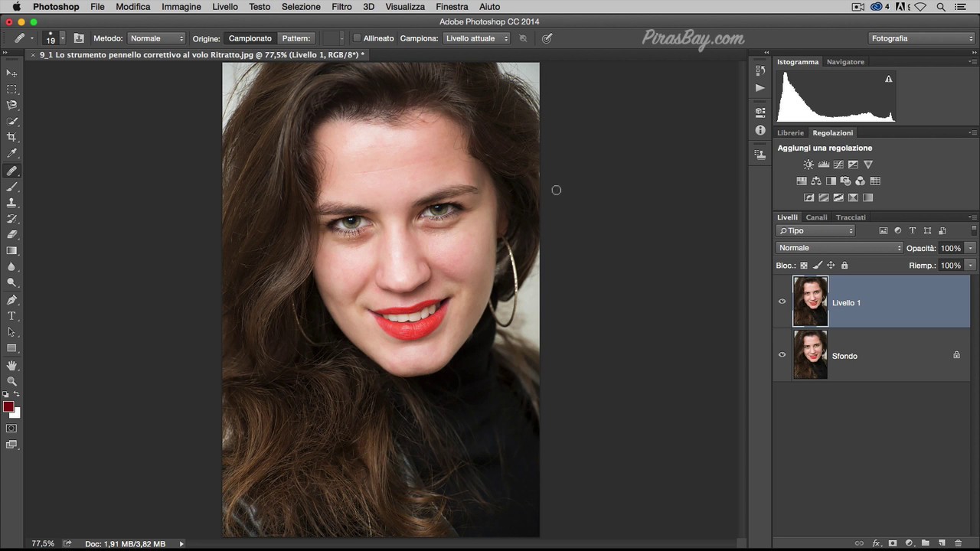The width and height of the screenshot is (980, 551).
Task: Select the Zoom tool
Action: [x=11, y=381]
